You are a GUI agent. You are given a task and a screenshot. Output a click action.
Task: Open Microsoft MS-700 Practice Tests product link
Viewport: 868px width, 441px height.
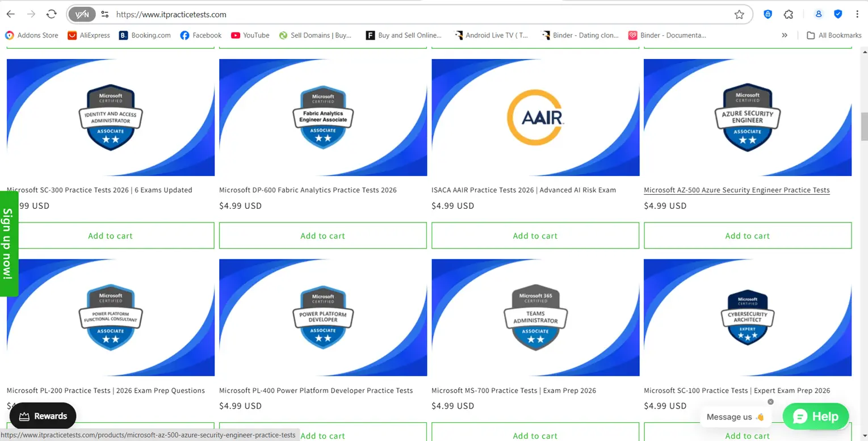coord(514,390)
